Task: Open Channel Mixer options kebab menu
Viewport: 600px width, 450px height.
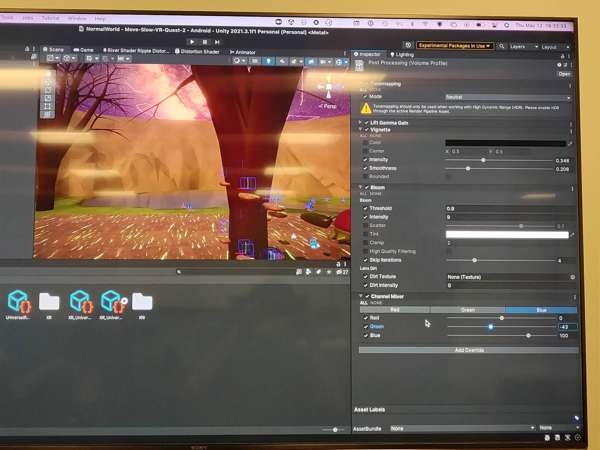Action: click(574, 297)
